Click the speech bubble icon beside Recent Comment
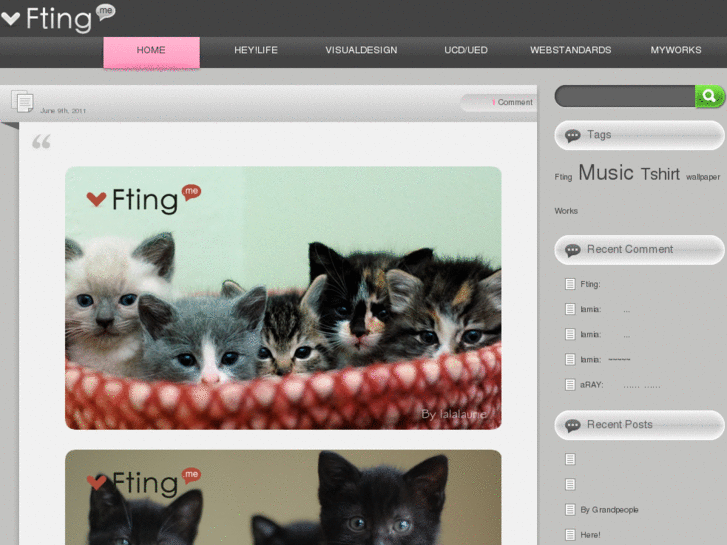 pyautogui.click(x=573, y=250)
